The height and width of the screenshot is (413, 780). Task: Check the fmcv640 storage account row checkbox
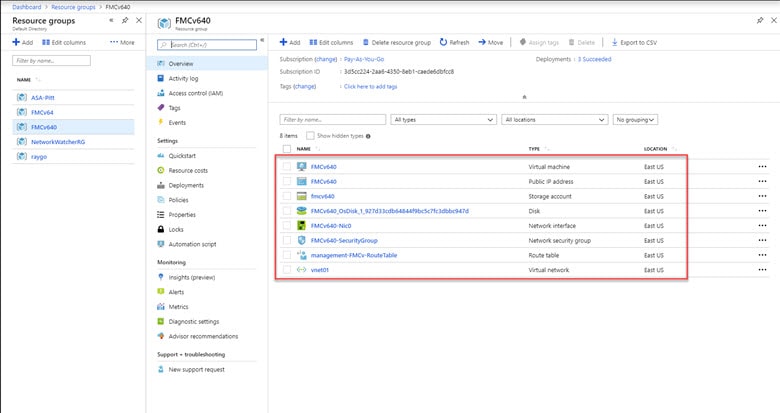pos(287,196)
